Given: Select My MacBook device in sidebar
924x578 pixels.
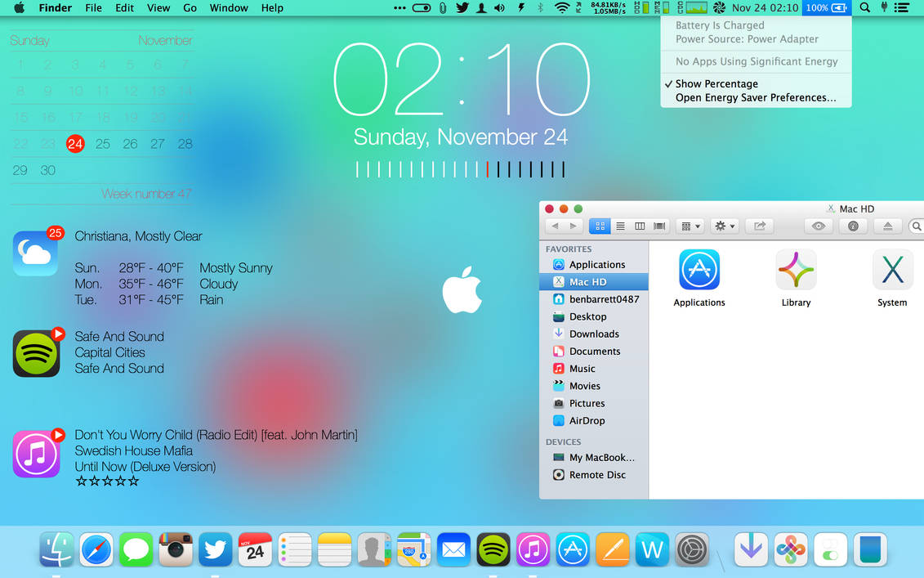Looking at the screenshot, I should (593, 458).
